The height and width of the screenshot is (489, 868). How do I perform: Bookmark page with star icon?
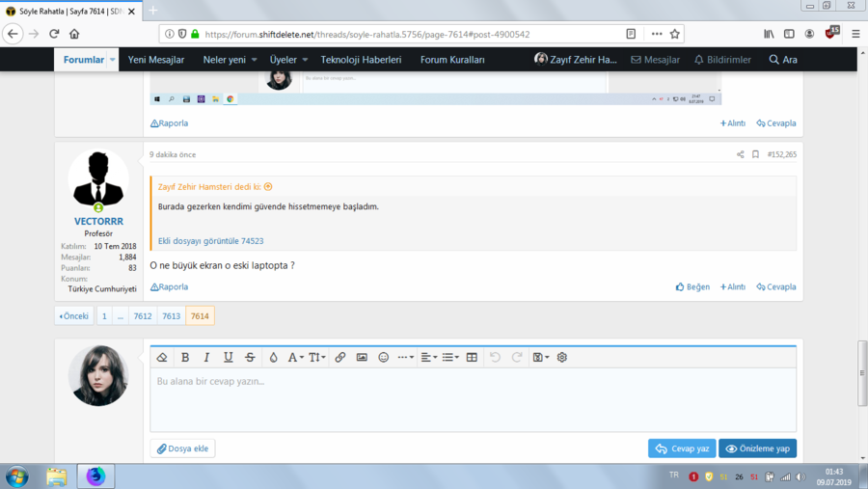click(675, 34)
